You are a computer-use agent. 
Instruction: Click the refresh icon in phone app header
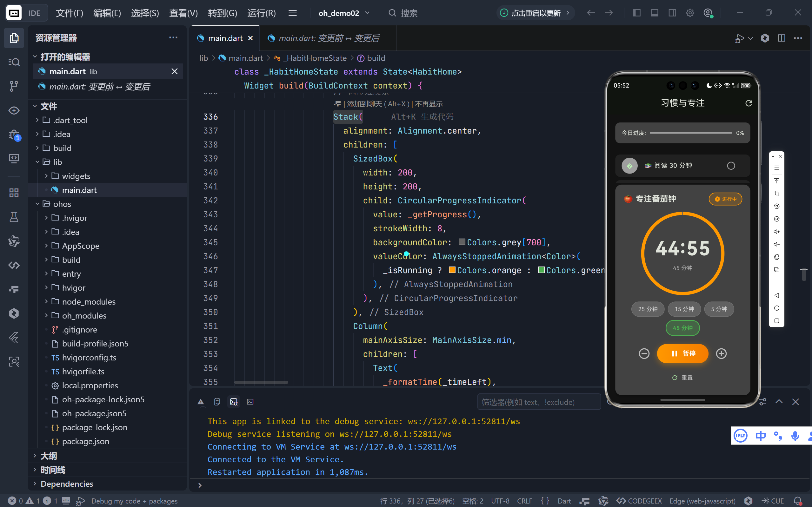(x=749, y=103)
